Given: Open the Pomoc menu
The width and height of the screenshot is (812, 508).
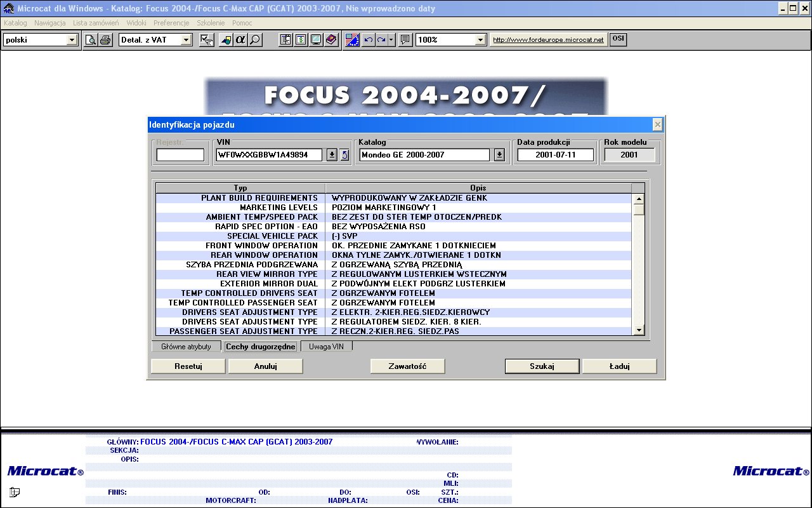Looking at the screenshot, I should pyautogui.click(x=242, y=23).
